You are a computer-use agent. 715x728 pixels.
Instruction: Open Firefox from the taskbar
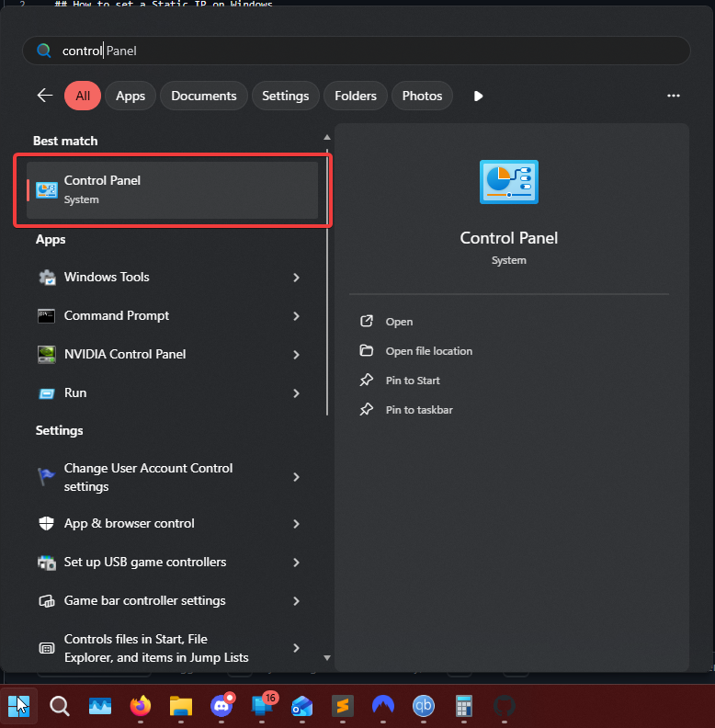point(141,706)
